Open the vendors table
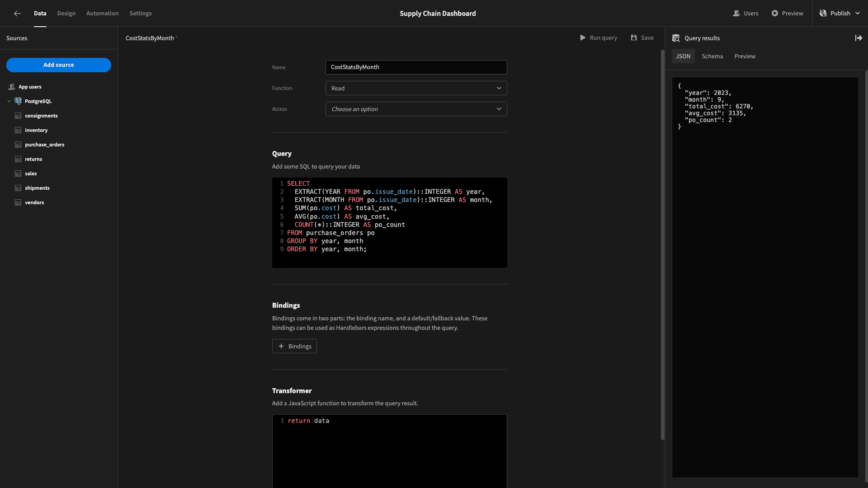Image resolution: width=868 pixels, height=488 pixels. (x=34, y=203)
